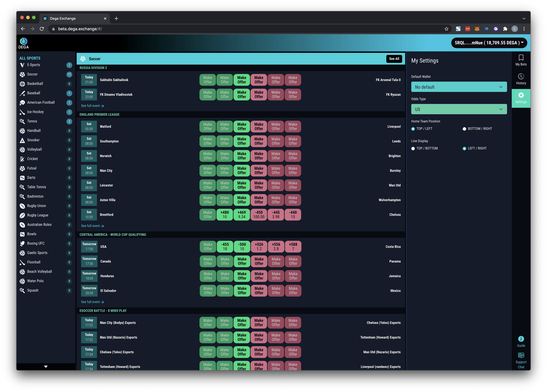Select LEFT / RIGHT line display
The image size is (547, 392).
pyautogui.click(x=464, y=149)
